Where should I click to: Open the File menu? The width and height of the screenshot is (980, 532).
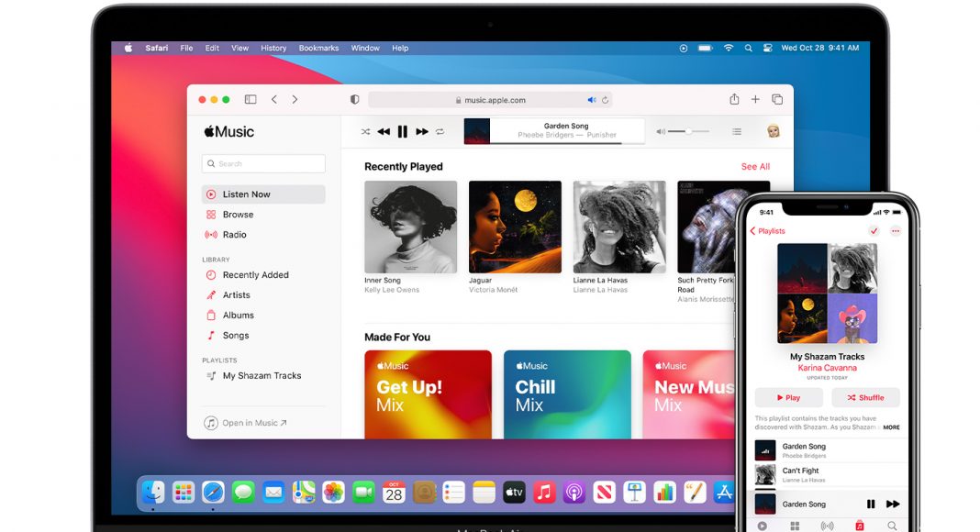click(x=186, y=48)
